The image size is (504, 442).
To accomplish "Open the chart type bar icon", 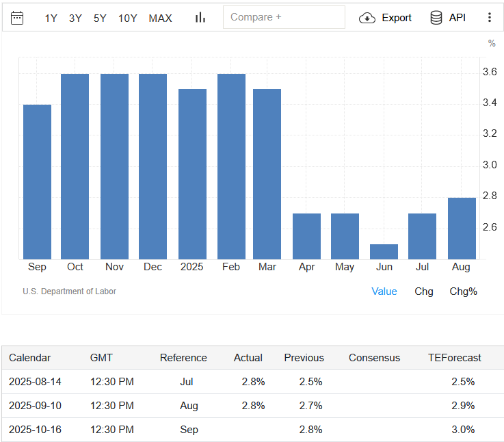I will pos(200,18).
